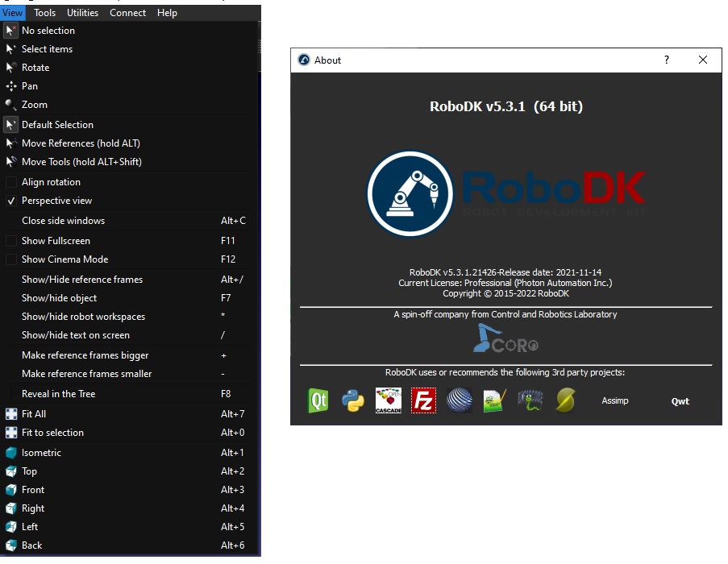728x564 pixels.
Task: Uncheck the Perspective view checkbox
Action: pyautogui.click(x=11, y=201)
